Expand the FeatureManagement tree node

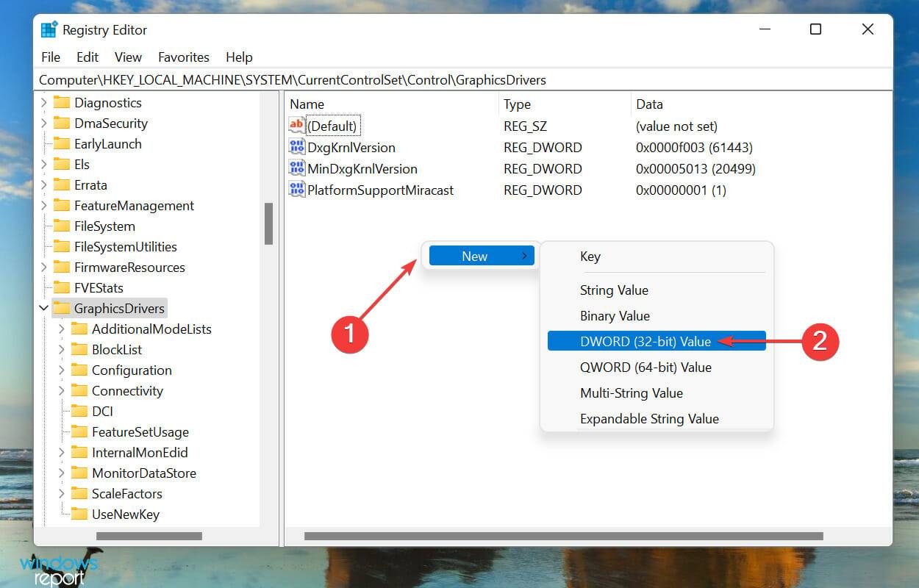click(43, 205)
